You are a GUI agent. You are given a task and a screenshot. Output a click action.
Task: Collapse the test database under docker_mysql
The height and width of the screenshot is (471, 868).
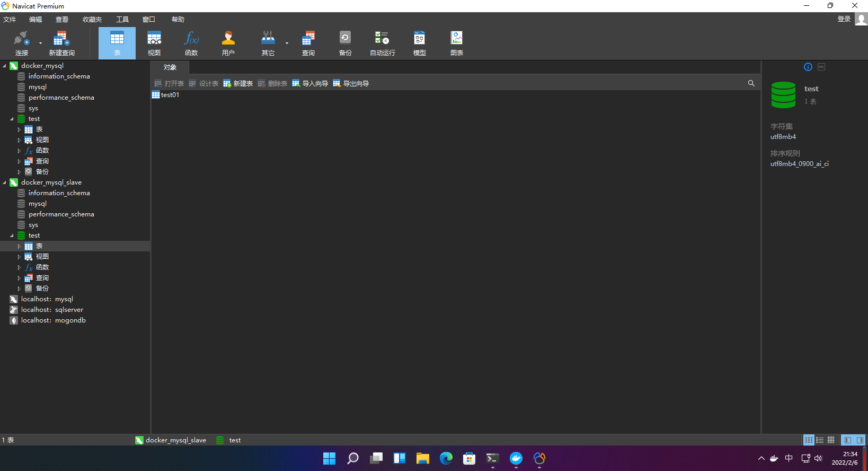(12, 119)
